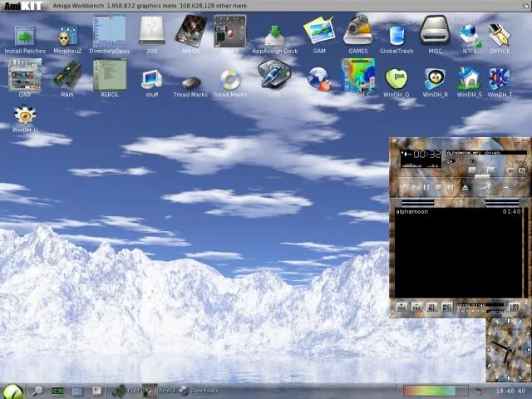Screen dimensions: 532x399
Task: Open the playlist Add File menu
Action: (402, 307)
